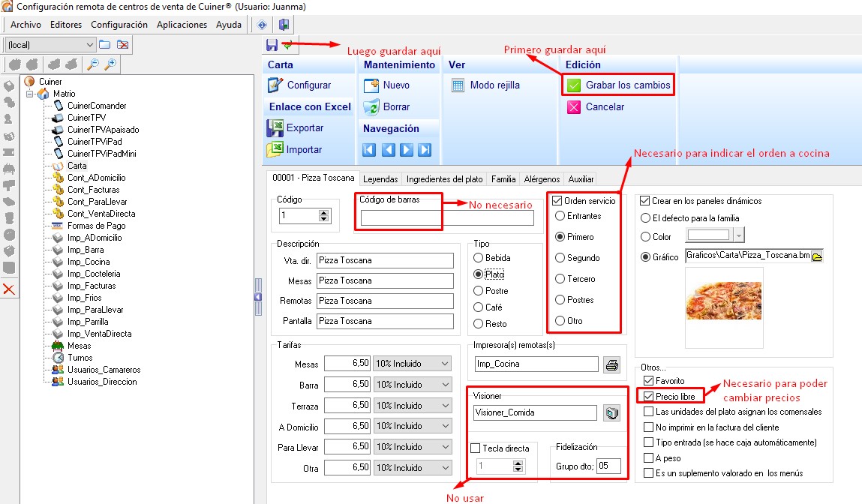The height and width of the screenshot is (504, 862).
Task: Click the Exportar link
Action: tap(305, 128)
